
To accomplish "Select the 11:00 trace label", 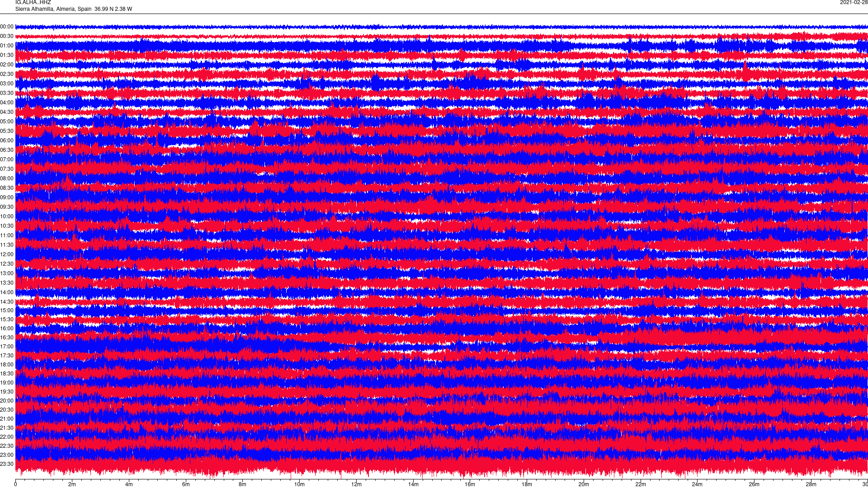I will pyautogui.click(x=7, y=236).
